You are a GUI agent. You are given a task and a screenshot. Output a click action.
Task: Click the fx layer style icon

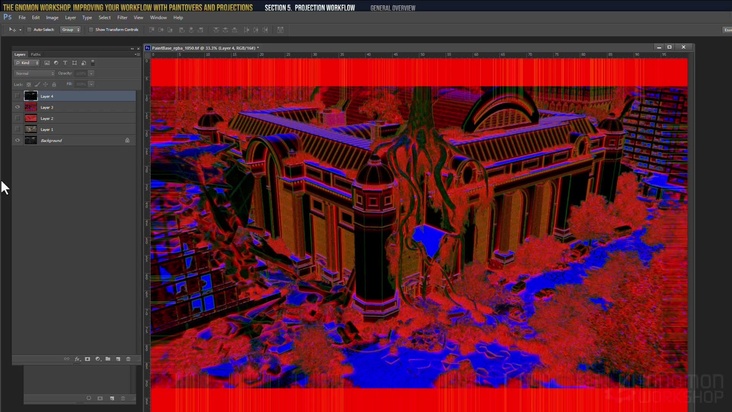[77, 359]
